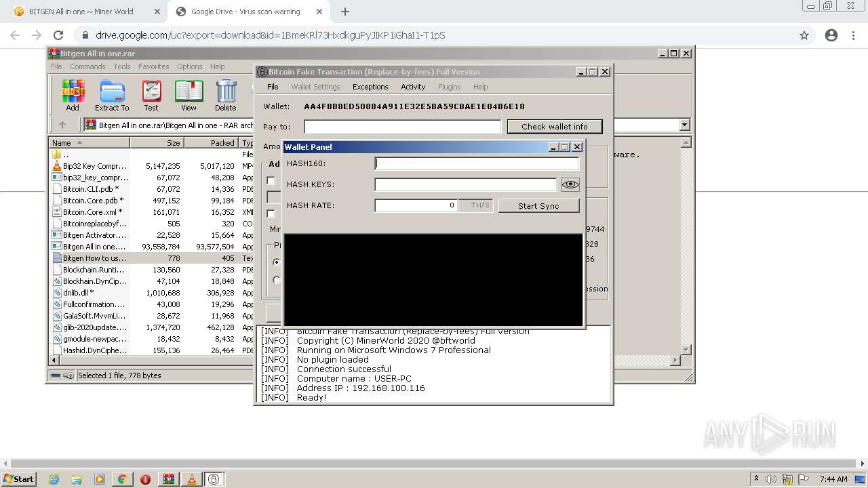Open the Activity menu in Bitcoin Fake Transaction
868x488 pixels.
click(413, 87)
